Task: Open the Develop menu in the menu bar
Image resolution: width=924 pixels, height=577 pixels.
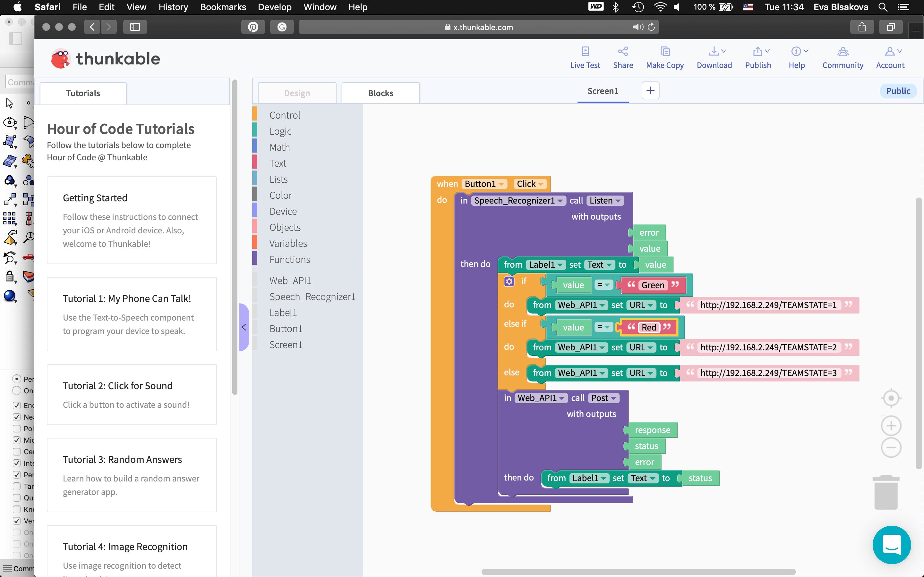Action: point(274,7)
